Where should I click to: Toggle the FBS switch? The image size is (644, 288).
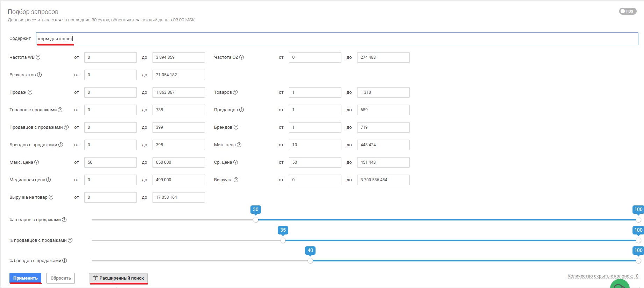[x=628, y=11]
